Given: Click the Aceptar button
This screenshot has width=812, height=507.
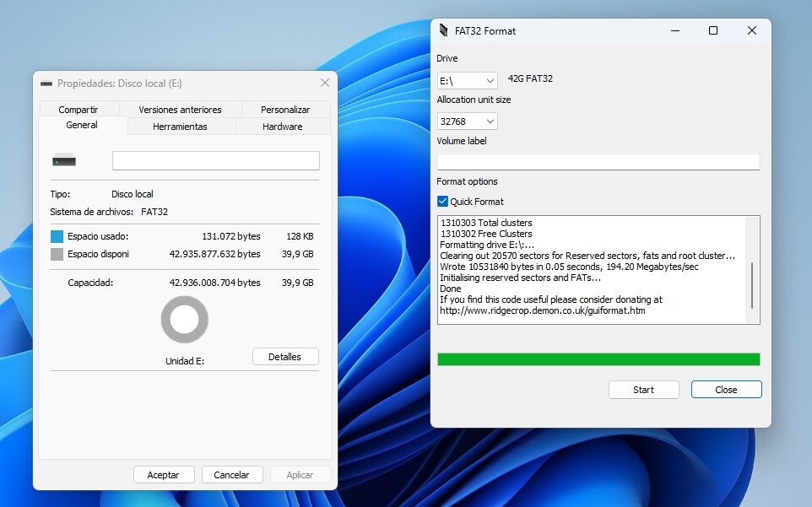Looking at the screenshot, I should pos(164,474).
